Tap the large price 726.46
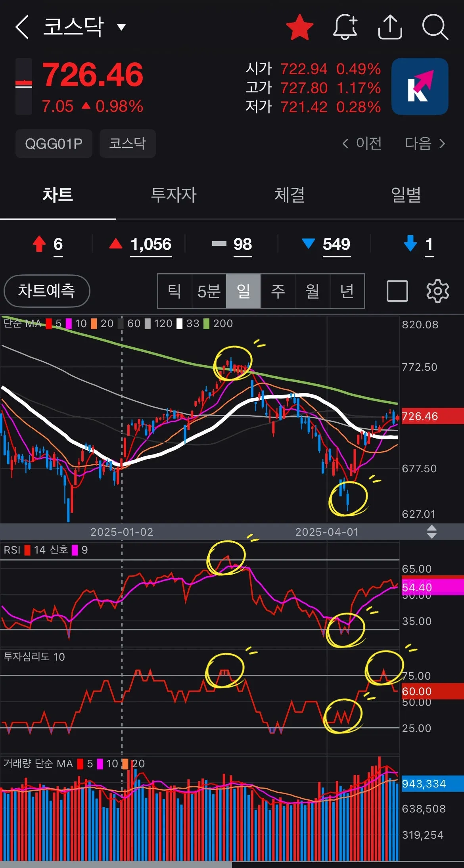Image resolution: width=464 pixels, height=868 pixels. 93,75
